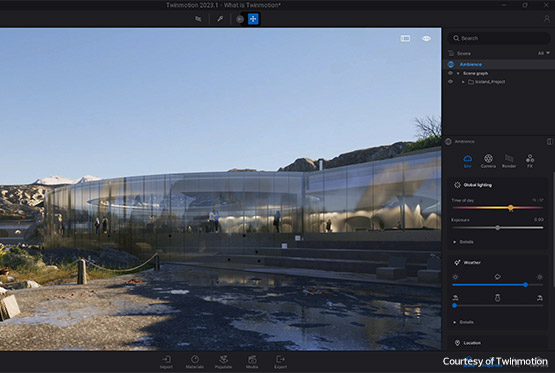The width and height of the screenshot is (555, 373).
Task: Open the Import panel in bottom dock
Action: pos(166,362)
